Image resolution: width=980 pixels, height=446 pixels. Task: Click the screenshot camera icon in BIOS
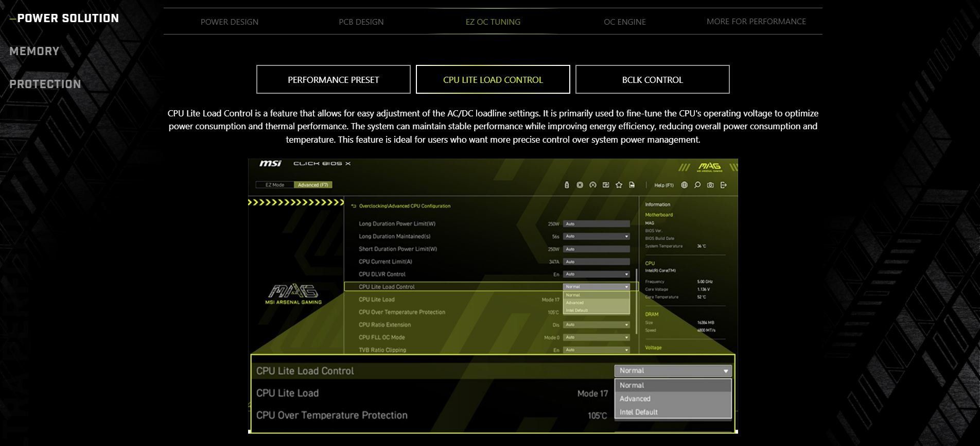pyautogui.click(x=710, y=185)
